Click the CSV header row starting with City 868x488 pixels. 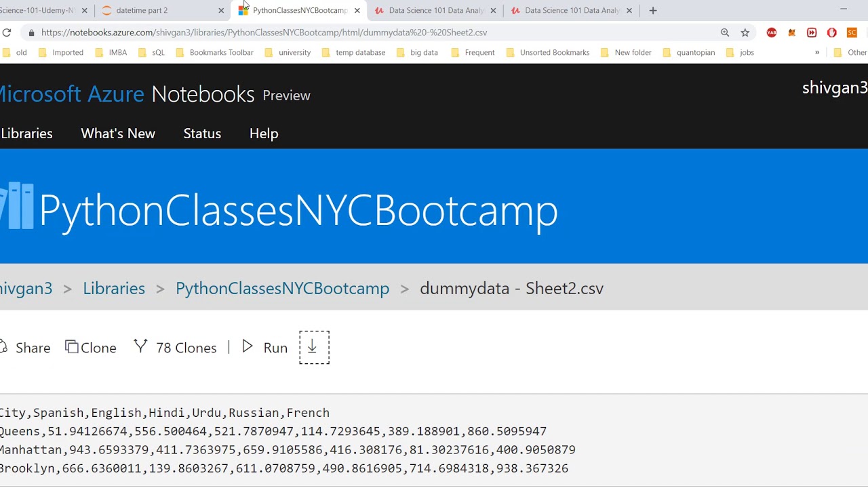(x=165, y=413)
